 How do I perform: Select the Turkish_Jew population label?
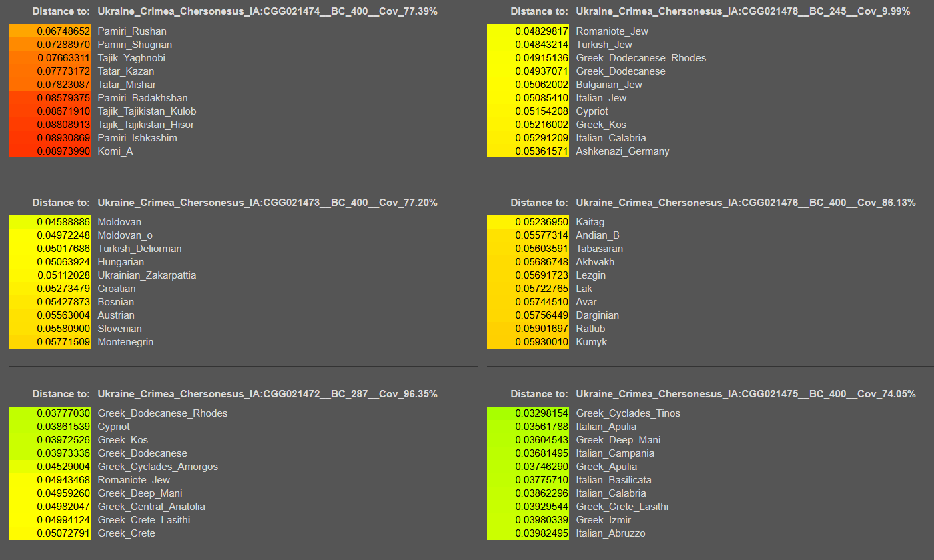604,45
